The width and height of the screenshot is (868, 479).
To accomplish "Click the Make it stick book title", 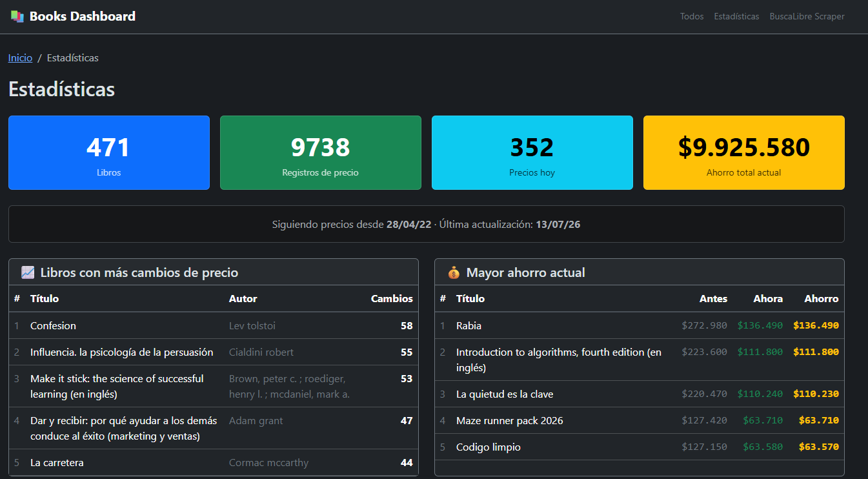I will (x=117, y=386).
